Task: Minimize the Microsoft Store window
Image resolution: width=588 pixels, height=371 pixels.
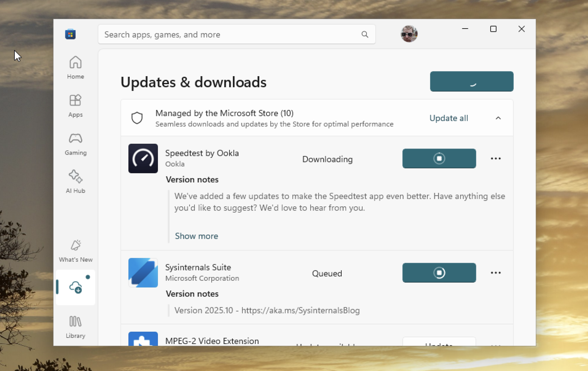Action: pyautogui.click(x=465, y=29)
